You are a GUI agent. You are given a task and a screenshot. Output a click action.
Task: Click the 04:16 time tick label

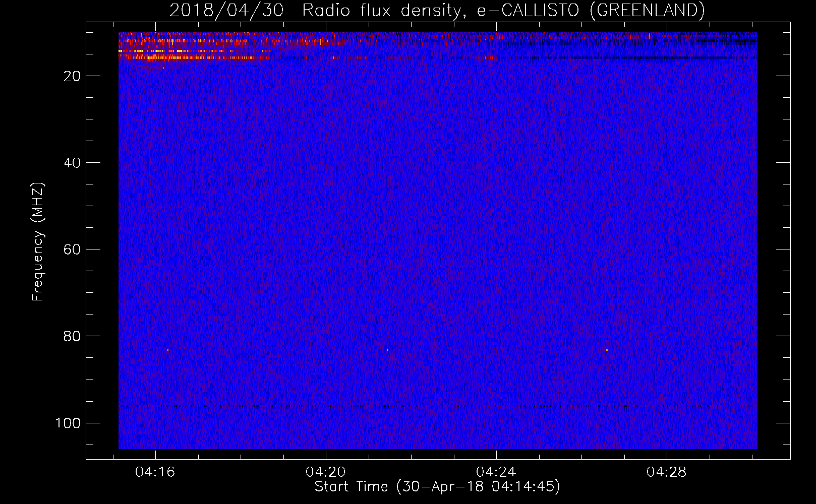click(155, 472)
